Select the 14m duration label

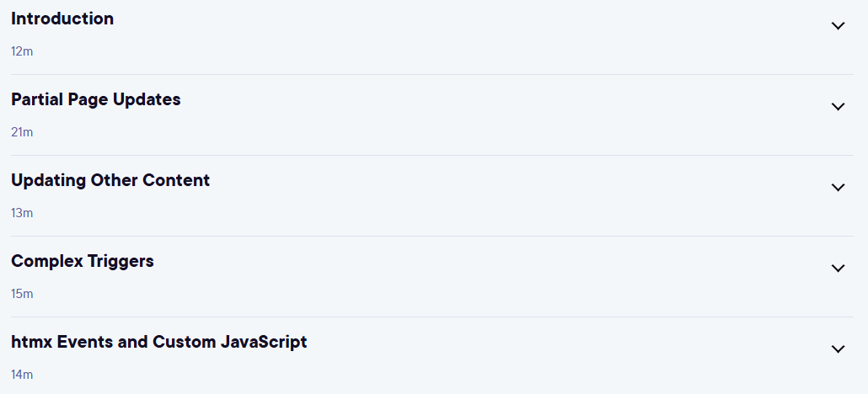[x=22, y=375]
